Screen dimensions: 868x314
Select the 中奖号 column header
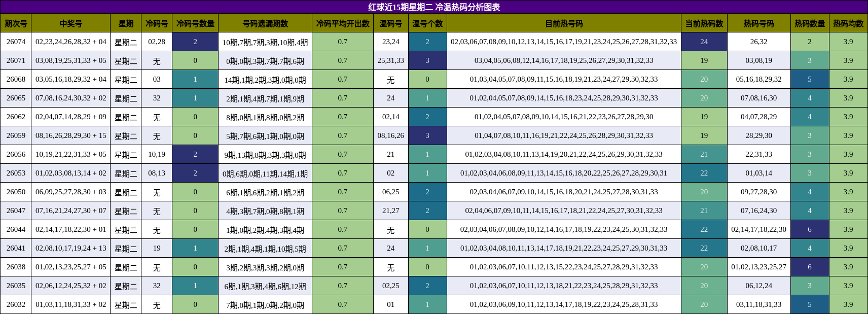pos(71,23)
